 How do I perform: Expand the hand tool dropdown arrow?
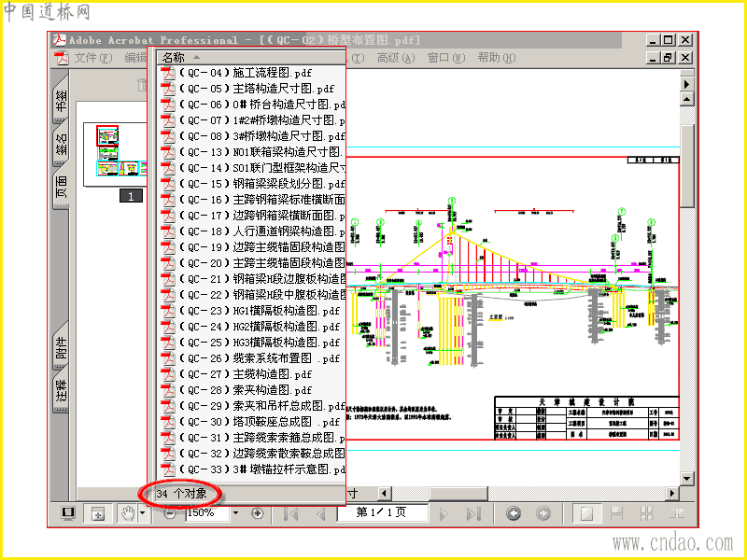tap(143, 513)
